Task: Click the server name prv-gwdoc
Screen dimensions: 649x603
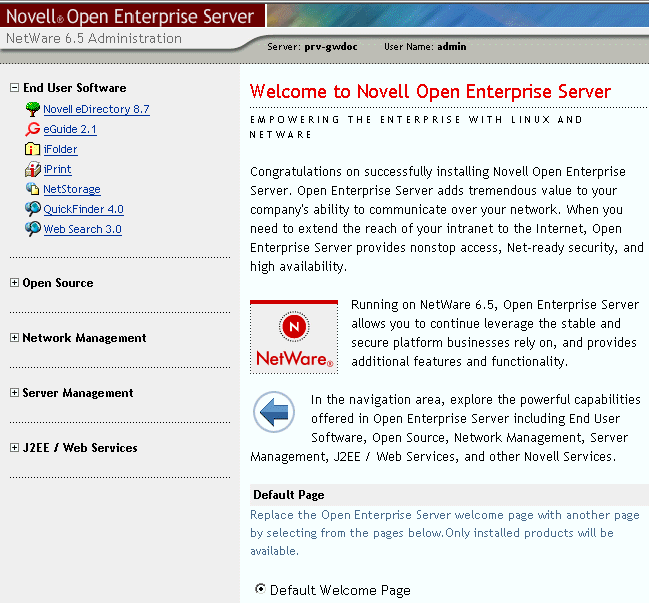Action: [331, 47]
